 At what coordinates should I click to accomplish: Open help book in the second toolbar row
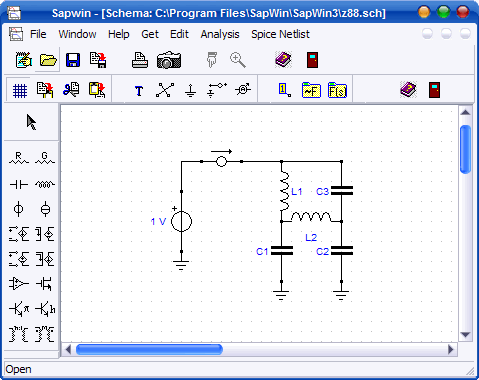pos(408,90)
